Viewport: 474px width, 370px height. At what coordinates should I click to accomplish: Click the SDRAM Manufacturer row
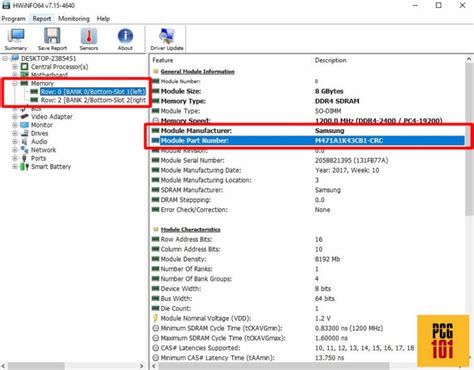point(308,190)
